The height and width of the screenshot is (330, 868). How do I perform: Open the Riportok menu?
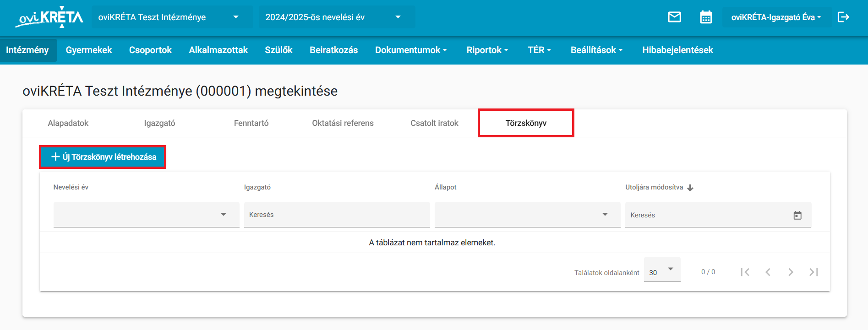point(487,50)
